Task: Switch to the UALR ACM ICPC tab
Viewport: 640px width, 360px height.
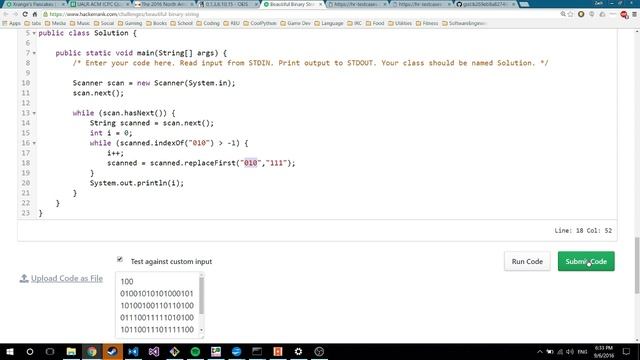Action: (x=100, y=4)
